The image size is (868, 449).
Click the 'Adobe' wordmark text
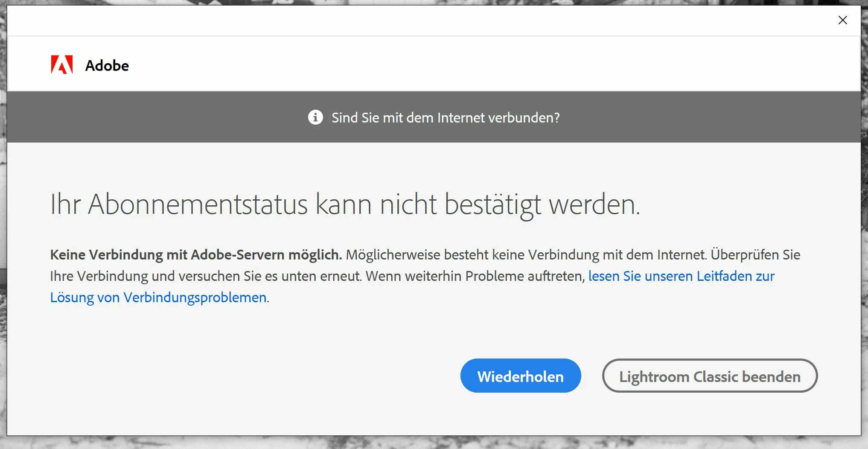[x=107, y=65]
